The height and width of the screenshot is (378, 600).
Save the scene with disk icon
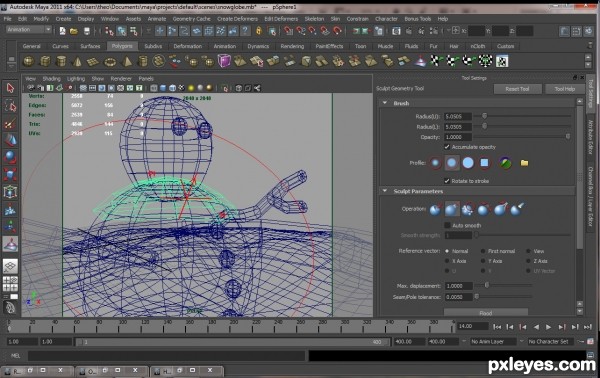tap(87, 31)
